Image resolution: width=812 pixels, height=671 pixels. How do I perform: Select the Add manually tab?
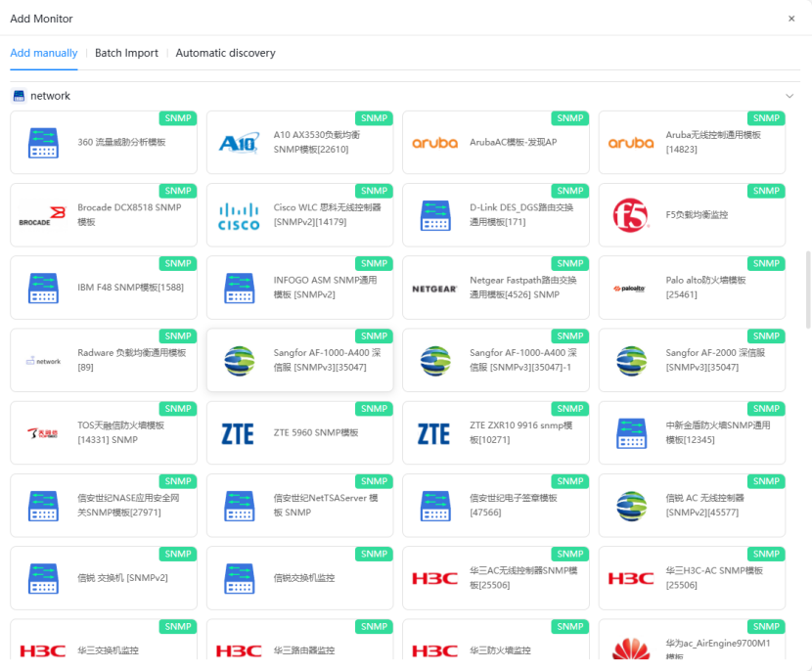tap(44, 53)
